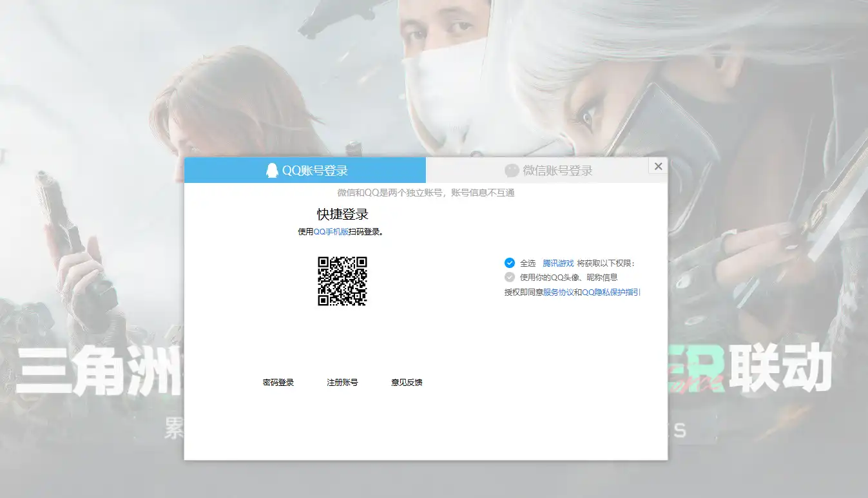Click 注册账号 link
The image size is (868, 498).
(x=342, y=382)
